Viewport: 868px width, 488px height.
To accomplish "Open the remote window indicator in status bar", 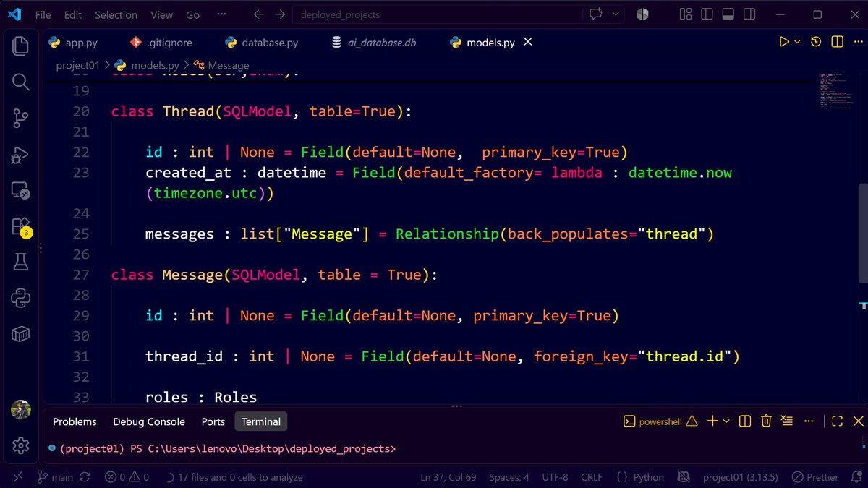I will point(17,477).
